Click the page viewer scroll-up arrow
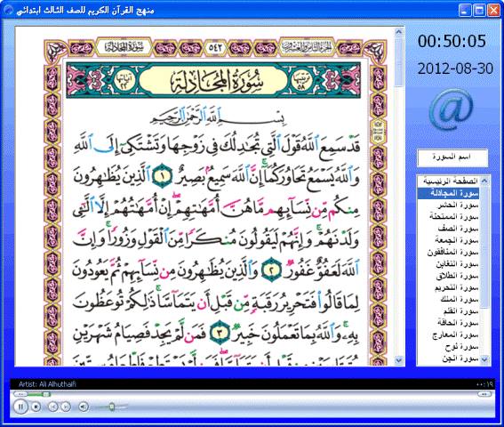Screen dimensions: 504x427 pos(399,31)
